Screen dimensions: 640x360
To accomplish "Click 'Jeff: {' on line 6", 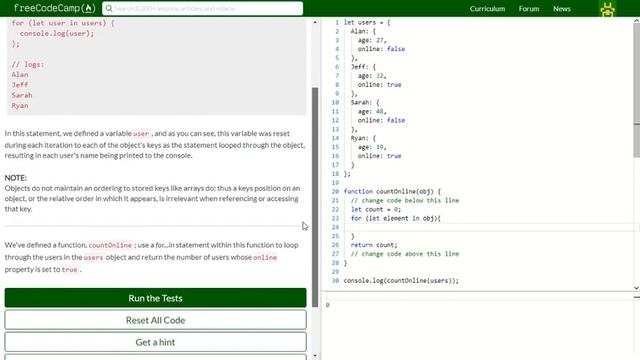I will (x=363, y=67).
